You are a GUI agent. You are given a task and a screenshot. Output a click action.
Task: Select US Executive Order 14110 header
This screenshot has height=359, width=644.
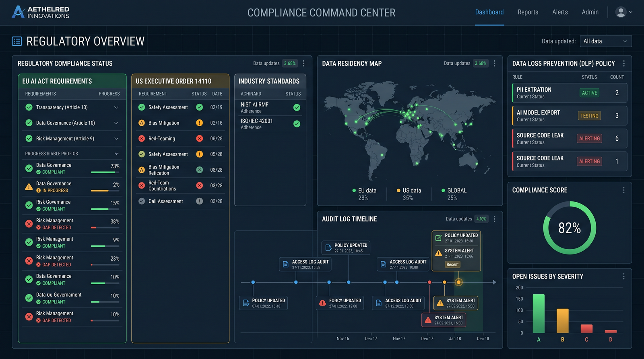click(180, 81)
